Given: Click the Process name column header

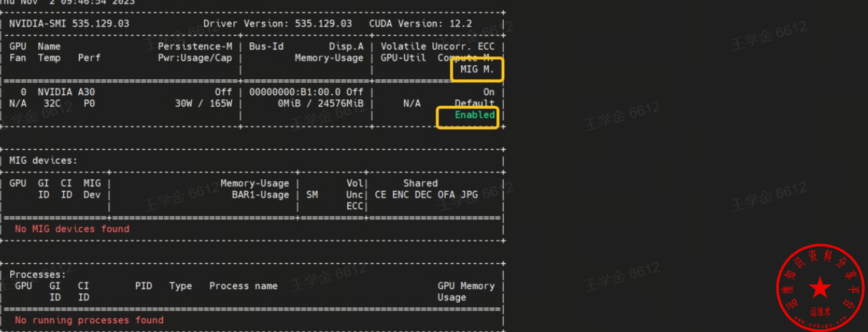Looking at the screenshot, I should (243, 286).
